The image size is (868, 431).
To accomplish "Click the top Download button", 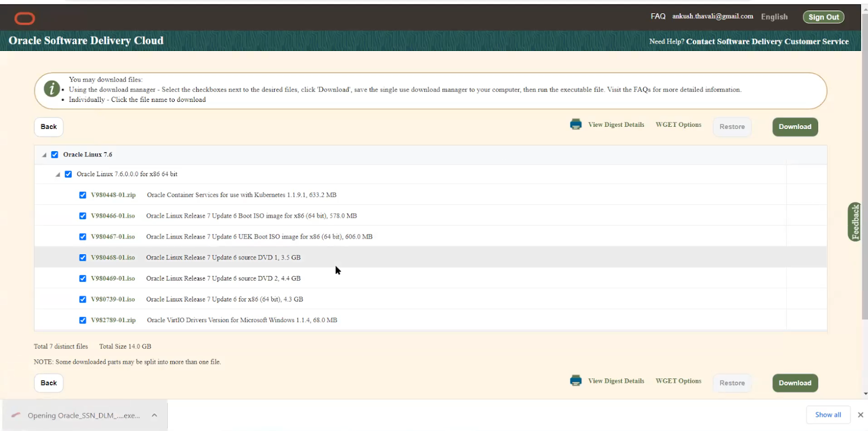I will [795, 127].
